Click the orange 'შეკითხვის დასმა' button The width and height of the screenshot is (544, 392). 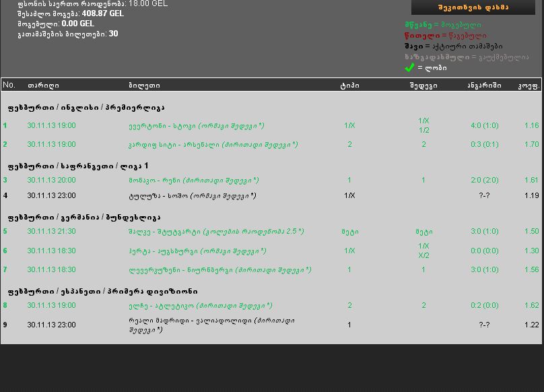473,7
